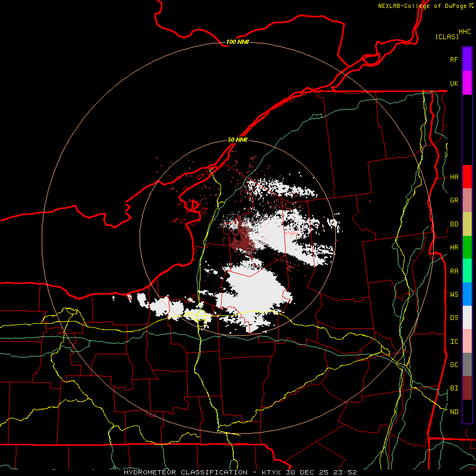Click the ND legend label
476x476 pixels.
coord(454,412)
